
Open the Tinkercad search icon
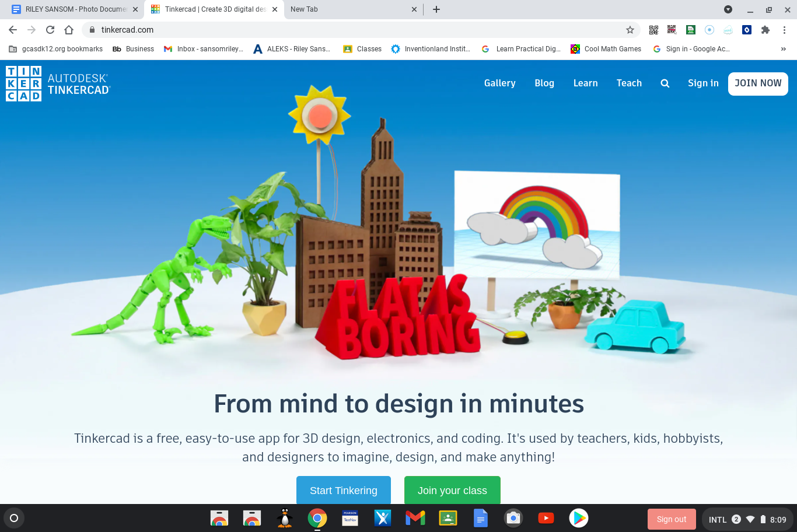coord(665,83)
